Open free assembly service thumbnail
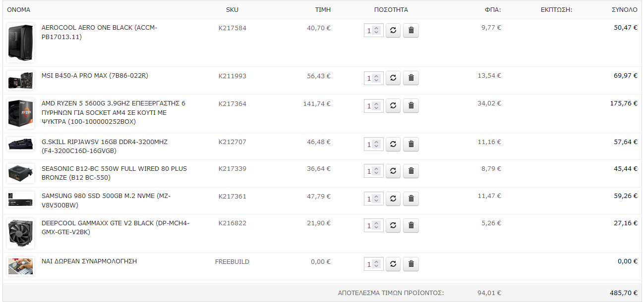Image resolution: width=644 pixels, height=302 pixels. [x=21, y=266]
